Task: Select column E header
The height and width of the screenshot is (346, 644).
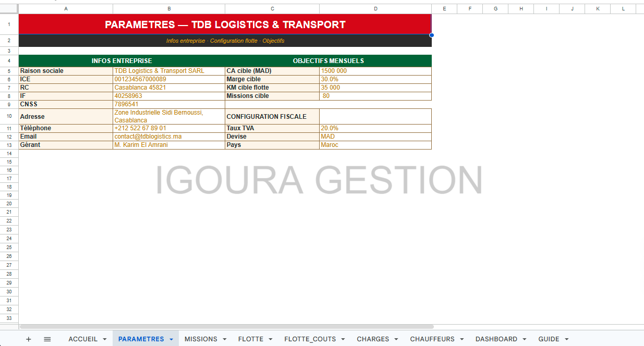Action: tap(444, 9)
